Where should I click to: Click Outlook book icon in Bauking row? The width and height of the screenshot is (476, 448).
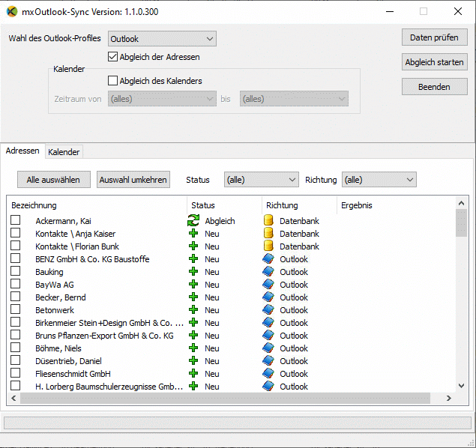tap(268, 271)
